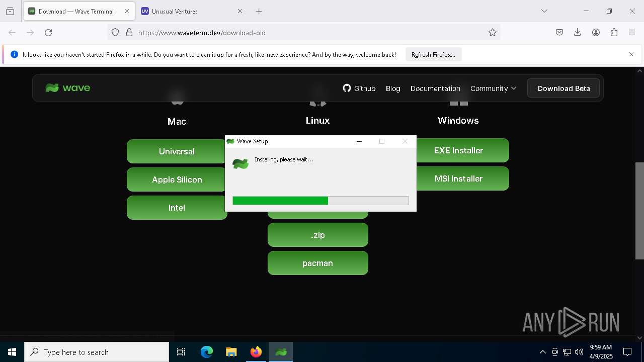Screen dimensions: 644x362
Task: Open File Explorer from taskbar
Action: click(231, 352)
